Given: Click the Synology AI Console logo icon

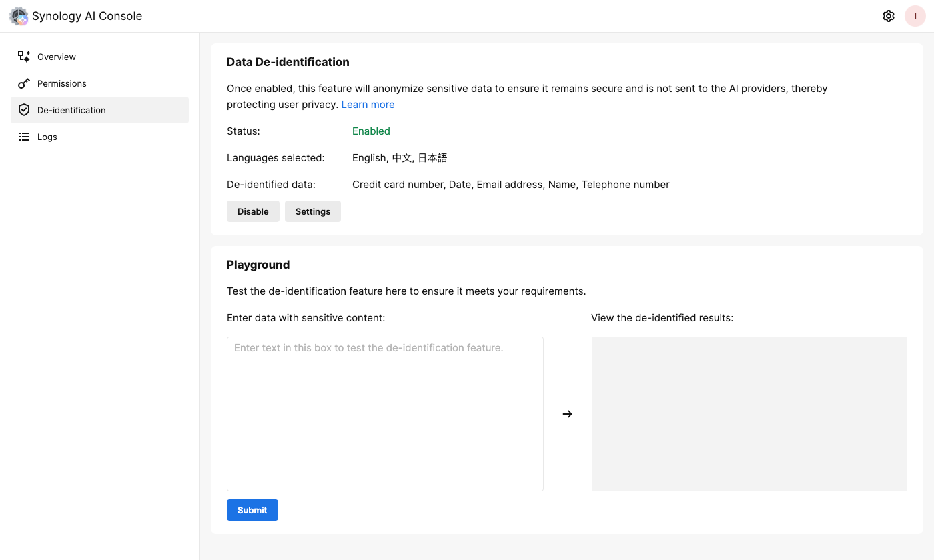Looking at the screenshot, I should (x=19, y=16).
